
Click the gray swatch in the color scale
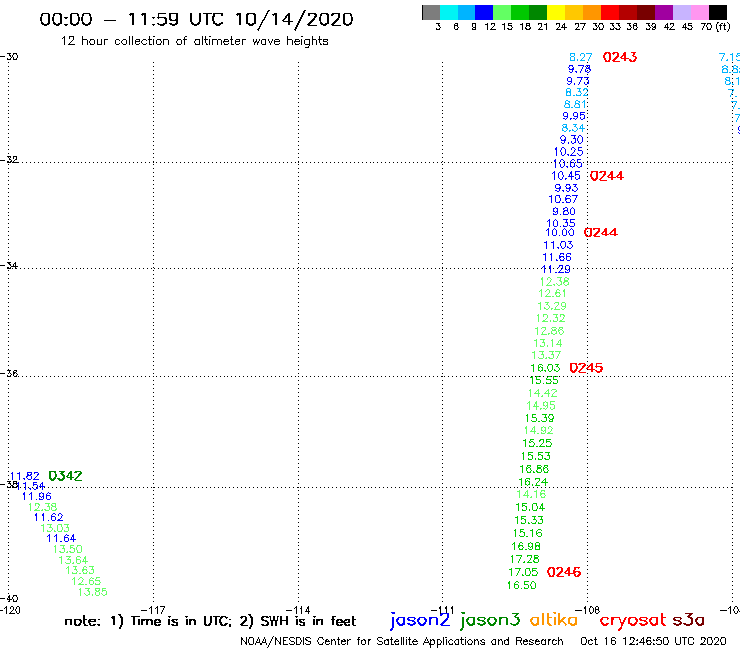click(431, 12)
